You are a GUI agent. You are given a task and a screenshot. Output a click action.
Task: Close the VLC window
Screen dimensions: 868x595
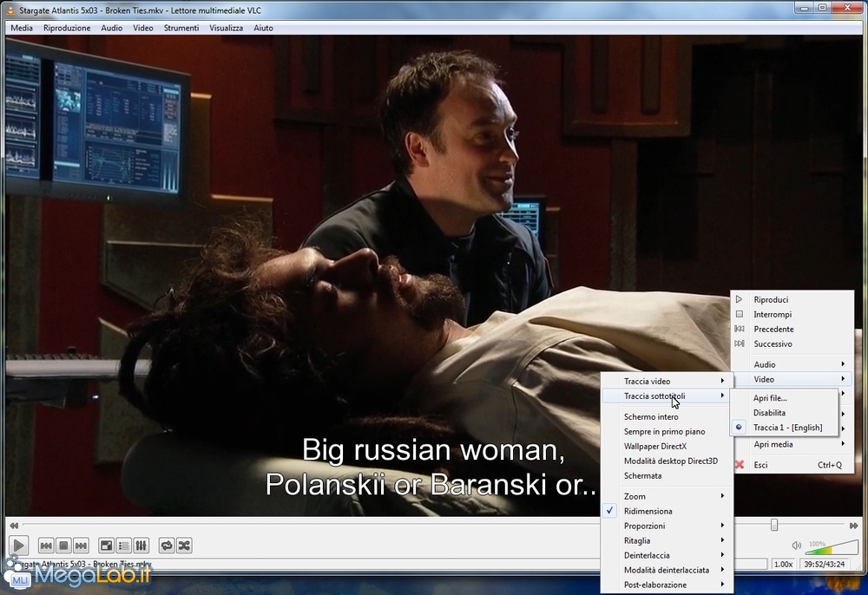click(x=847, y=8)
